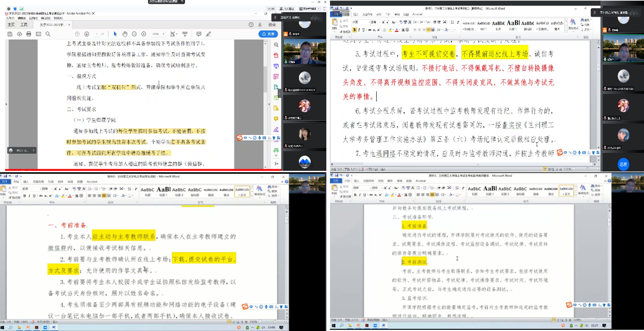Image resolution: width=644 pixels, height=331 pixels.
Task: Click the Print icon in Acrobat toolbar
Action: point(29,34)
